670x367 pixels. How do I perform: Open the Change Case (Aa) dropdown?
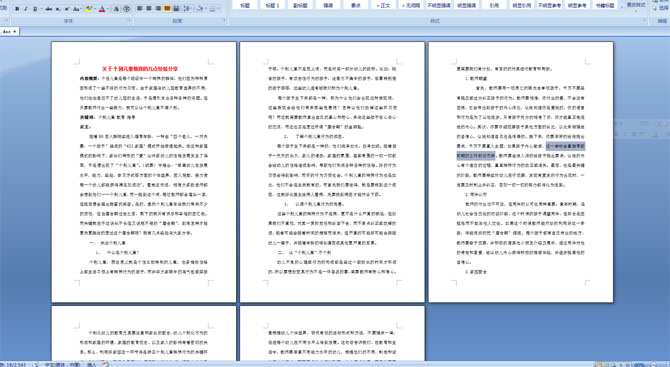click(x=77, y=9)
